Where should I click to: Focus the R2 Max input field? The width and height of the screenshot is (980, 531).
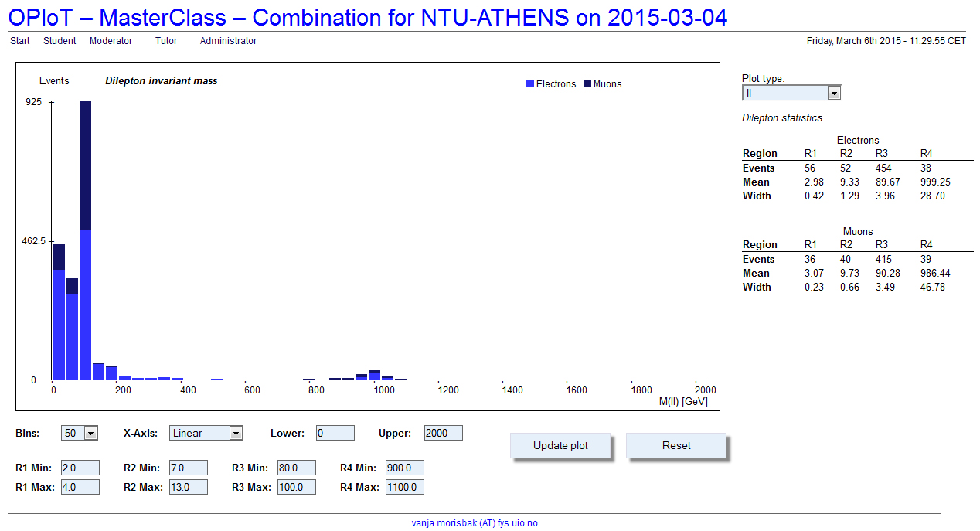(189, 487)
